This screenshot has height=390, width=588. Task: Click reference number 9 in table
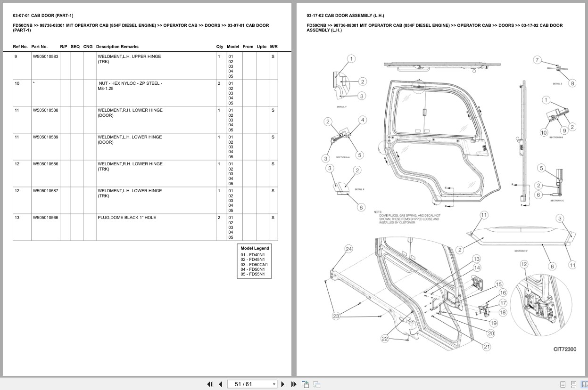[x=16, y=57]
